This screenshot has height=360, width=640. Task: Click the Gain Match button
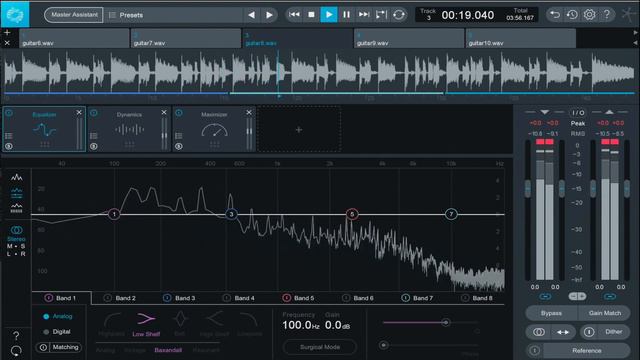(604, 313)
